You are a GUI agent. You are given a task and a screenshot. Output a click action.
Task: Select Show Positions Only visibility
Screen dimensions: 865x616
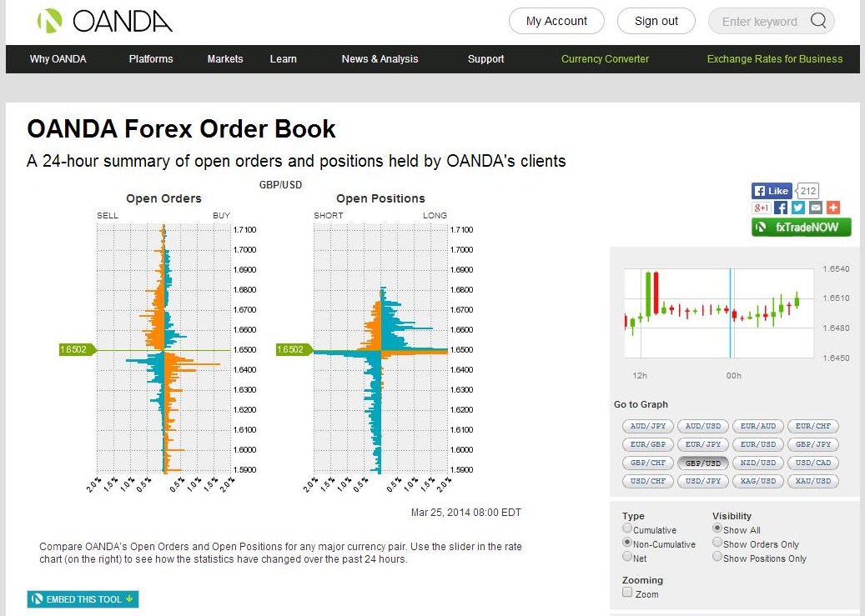coord(717,557)
